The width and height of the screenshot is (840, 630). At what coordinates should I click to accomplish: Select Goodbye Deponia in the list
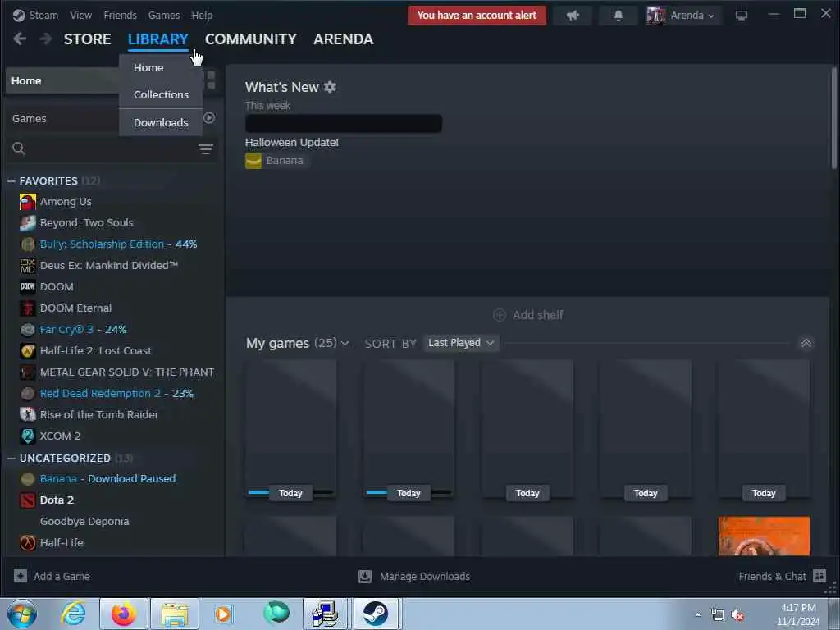click(84, 521)
